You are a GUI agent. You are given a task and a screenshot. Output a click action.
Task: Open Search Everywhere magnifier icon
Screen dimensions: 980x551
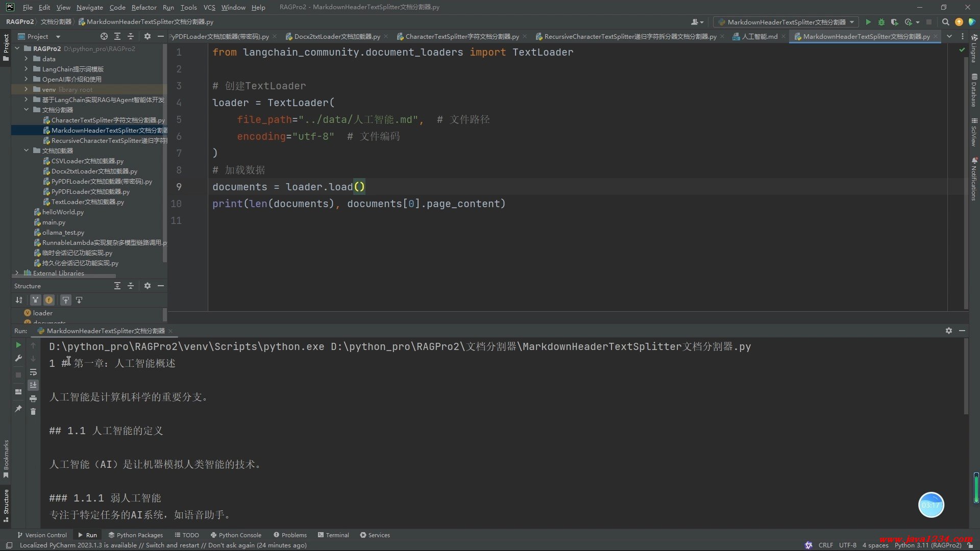click(x=945, y=22)
